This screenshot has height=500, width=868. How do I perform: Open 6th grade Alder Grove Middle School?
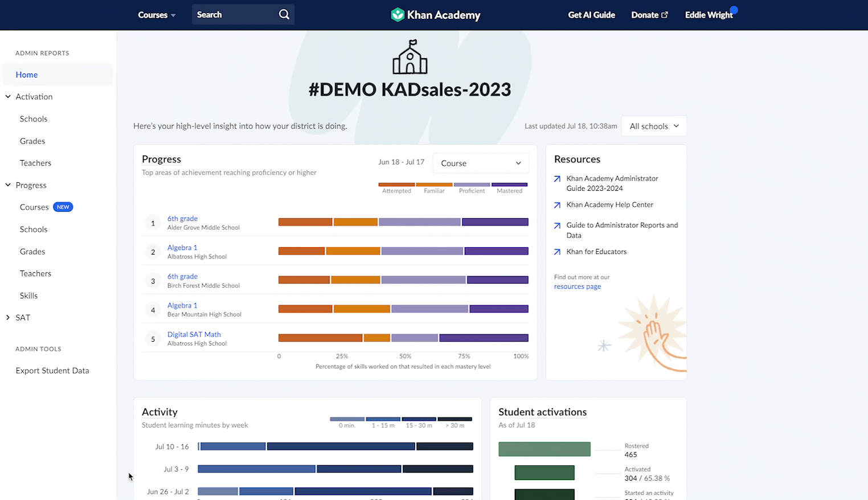[x=182, y=219]
